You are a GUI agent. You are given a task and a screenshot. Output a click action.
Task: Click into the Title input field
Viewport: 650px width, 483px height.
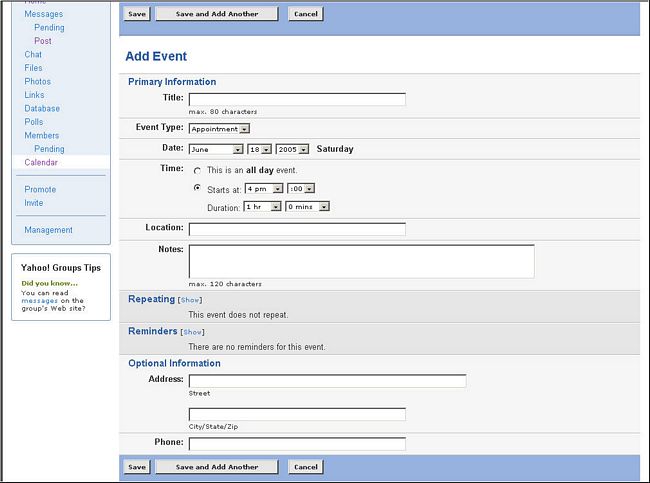[297, 100]
